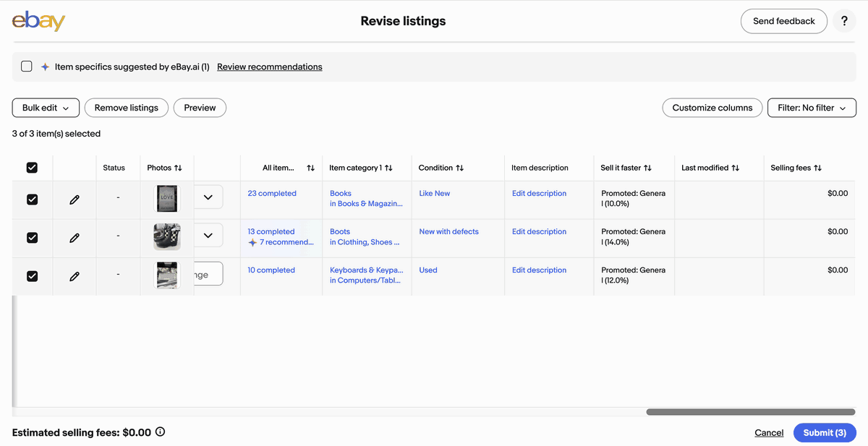This screenshot has width=868, height=446.
Task: Cancel the listing revisions
Action: [x=769, y=432]
